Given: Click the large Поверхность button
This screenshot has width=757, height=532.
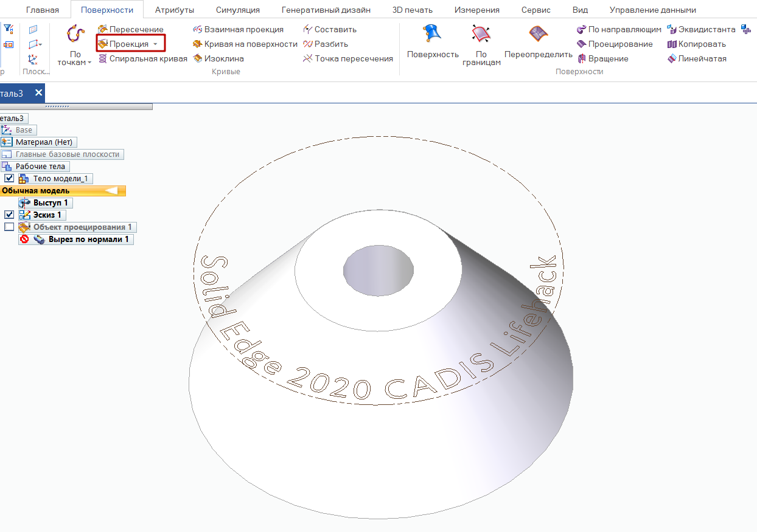Looking at the screenshot, I should coord(433,41).
